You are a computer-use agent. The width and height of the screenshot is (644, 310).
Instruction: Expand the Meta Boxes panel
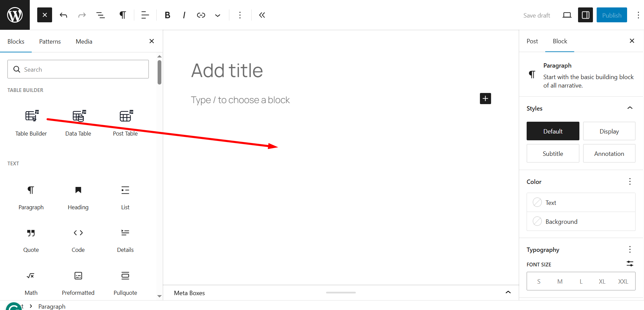click(508, 293)
